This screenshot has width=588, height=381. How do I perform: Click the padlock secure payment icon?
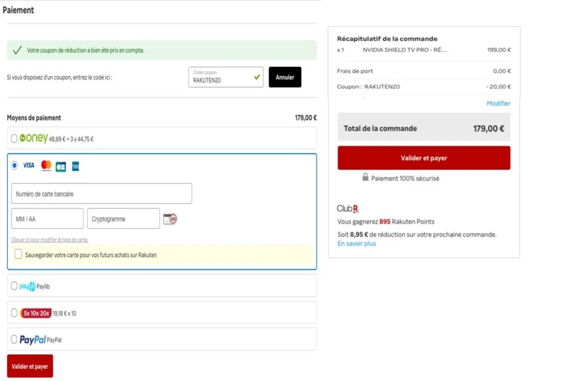click(x=365, y=178)
